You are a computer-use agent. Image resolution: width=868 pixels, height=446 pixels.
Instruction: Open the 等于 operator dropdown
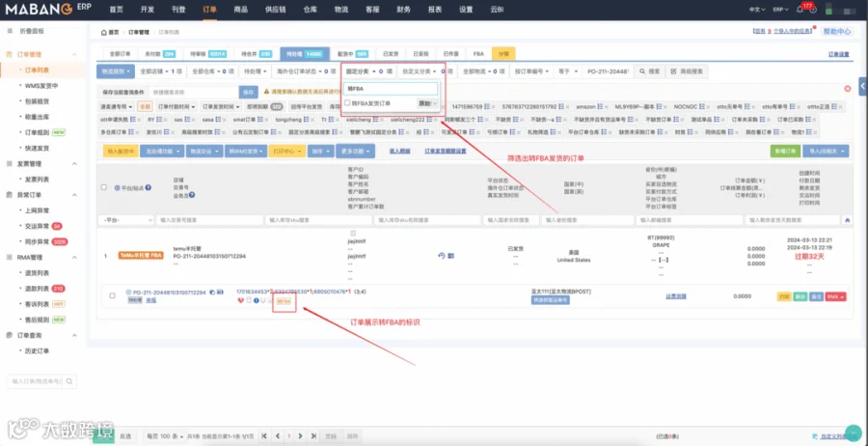click(x=568, y=71)
